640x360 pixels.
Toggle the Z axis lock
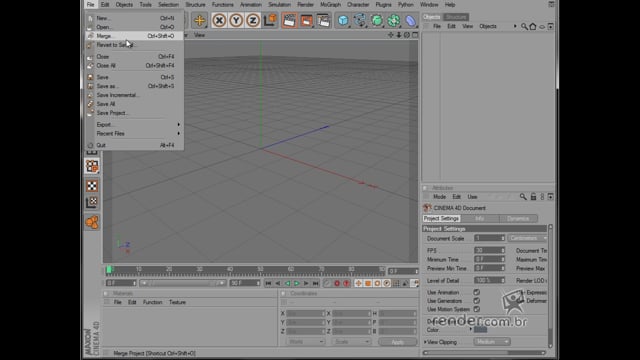[x=253, y=20]
